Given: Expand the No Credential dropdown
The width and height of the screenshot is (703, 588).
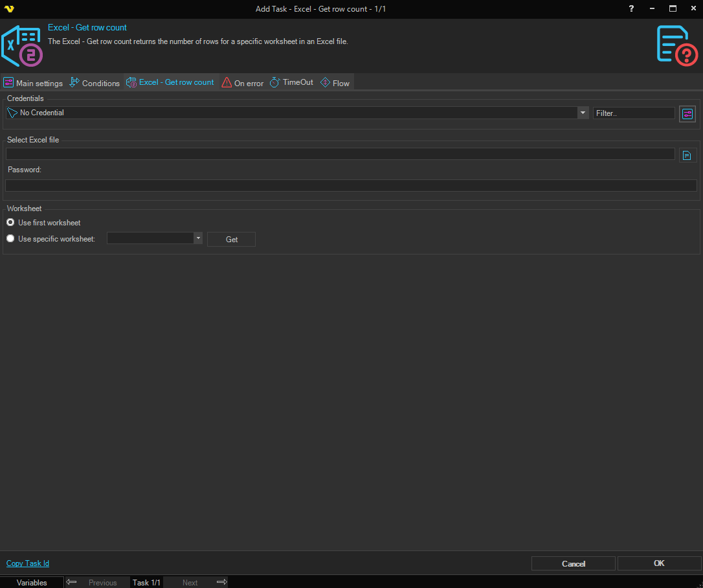Looking at the screenshot, I should [582, 113].
